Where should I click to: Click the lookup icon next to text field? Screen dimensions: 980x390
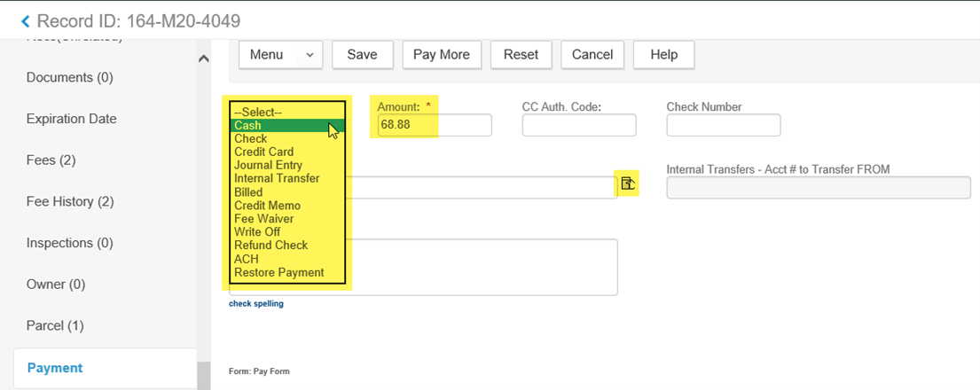point(628,183)
